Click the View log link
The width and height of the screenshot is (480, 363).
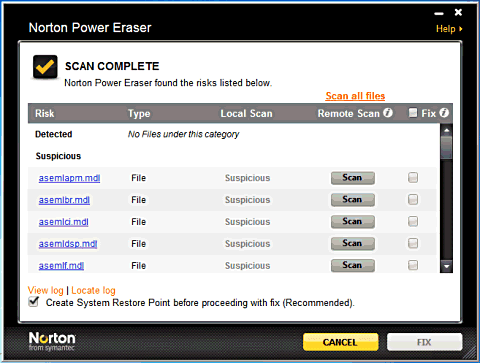point(46,290)
